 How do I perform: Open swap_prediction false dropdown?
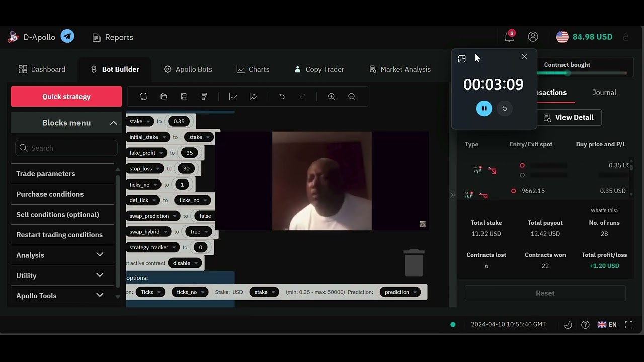click(x=205, y=216)
